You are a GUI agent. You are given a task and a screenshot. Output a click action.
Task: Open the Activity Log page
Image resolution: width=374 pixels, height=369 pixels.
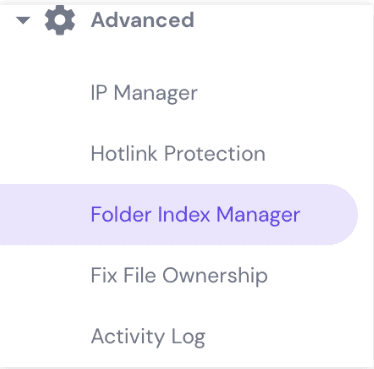[x=148, y=337]
